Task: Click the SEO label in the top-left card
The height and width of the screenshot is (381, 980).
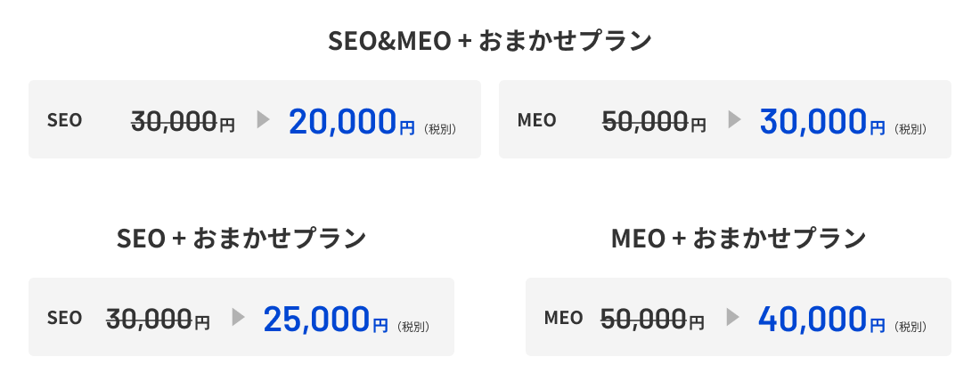Action: [x=64, y=120]
